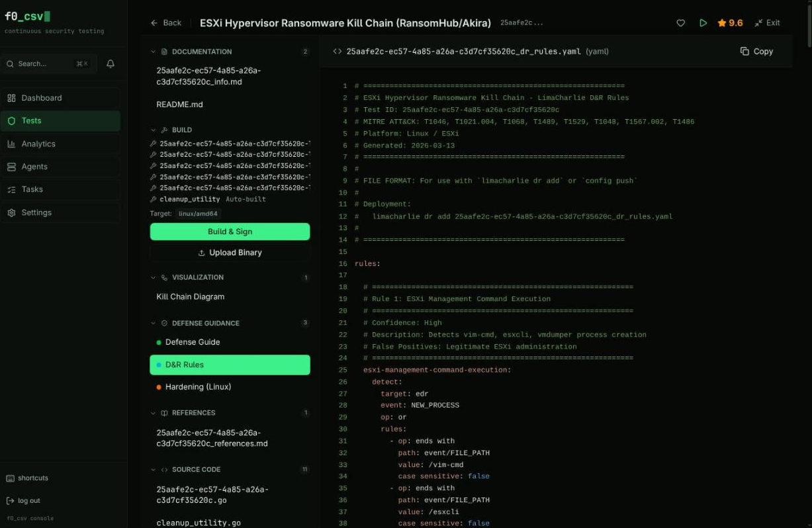Image resolution: width=812 pixels, height=528 pixels.
Task: Click the truncated test ID 25aafe2c...
Action: click(x=521, y=22)
